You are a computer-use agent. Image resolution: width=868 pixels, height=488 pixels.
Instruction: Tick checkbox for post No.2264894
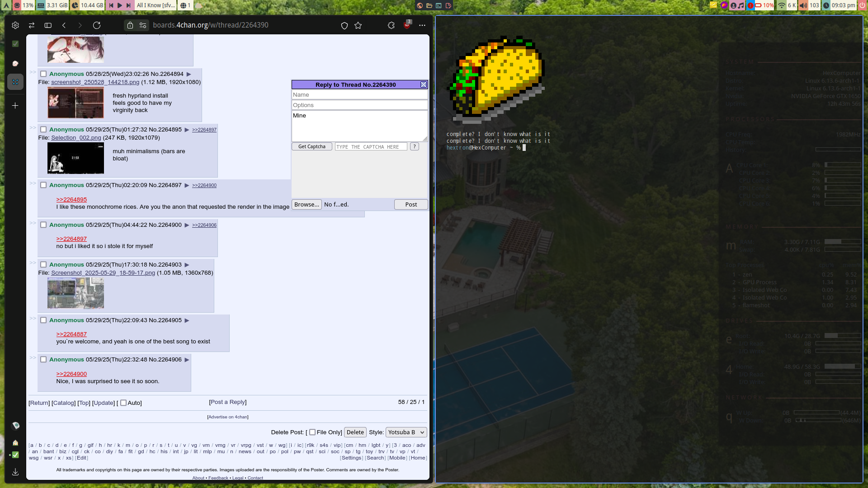43,74
